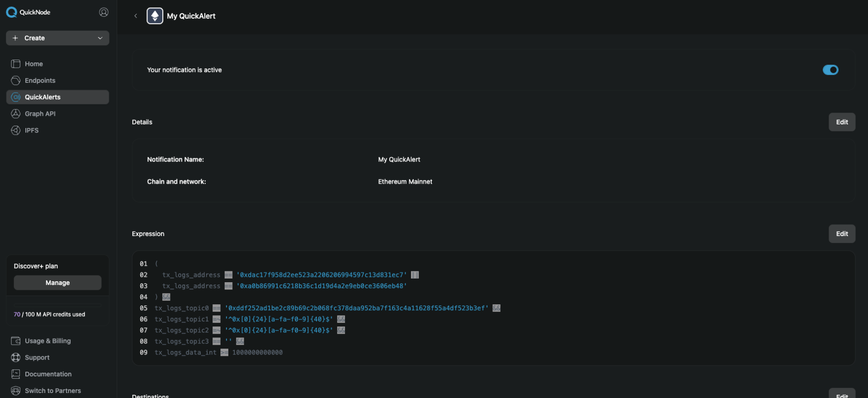This screenshot has height=398, width=868.
Task: Click the Support lifebuoy icon
Action: pos(16,357)
